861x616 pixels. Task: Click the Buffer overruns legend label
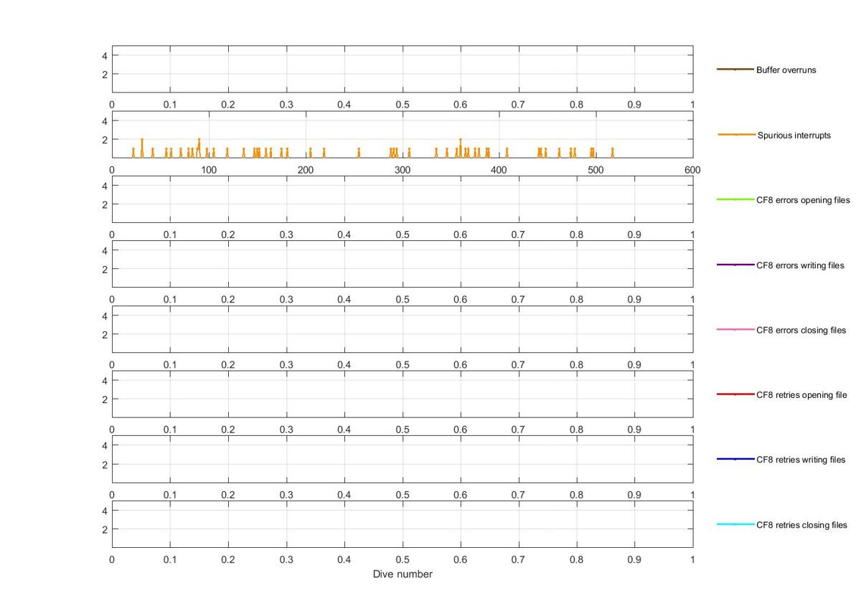pyautogui.click(x=786, y=70)
